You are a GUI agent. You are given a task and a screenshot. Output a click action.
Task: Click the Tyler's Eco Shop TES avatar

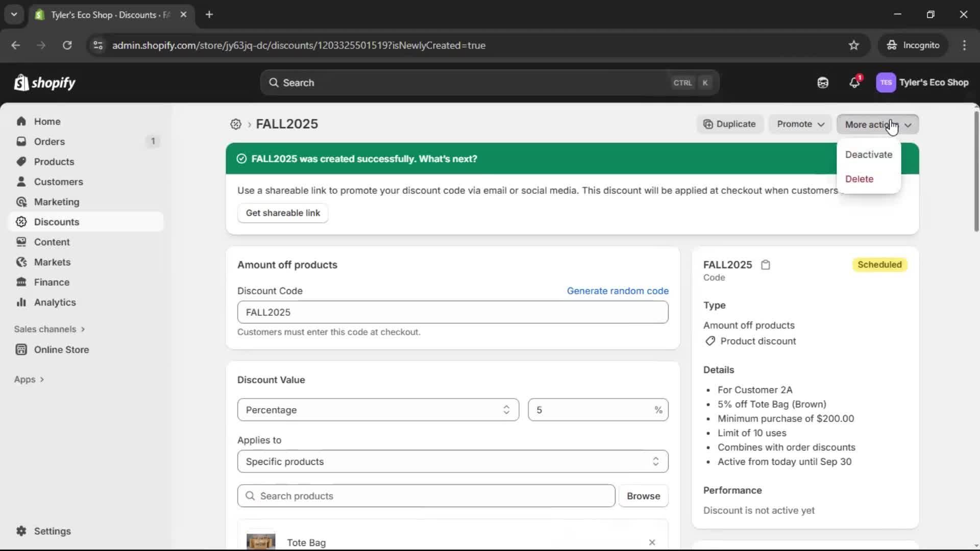tap(887, 83)
